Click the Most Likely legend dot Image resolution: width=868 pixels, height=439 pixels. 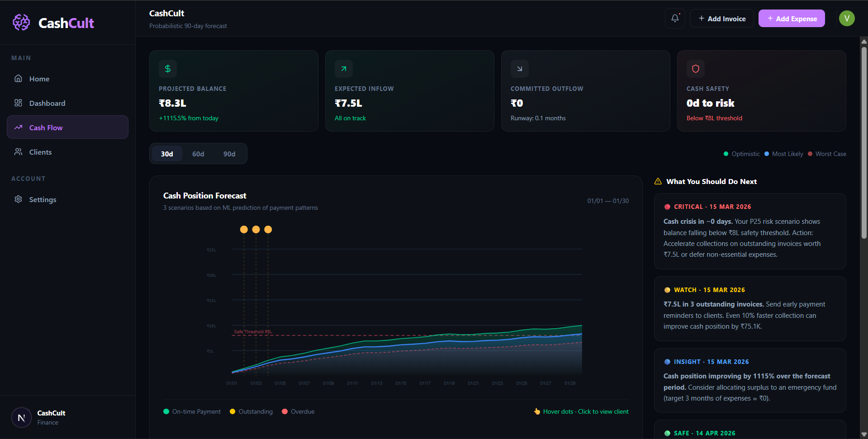coord(767,154)
